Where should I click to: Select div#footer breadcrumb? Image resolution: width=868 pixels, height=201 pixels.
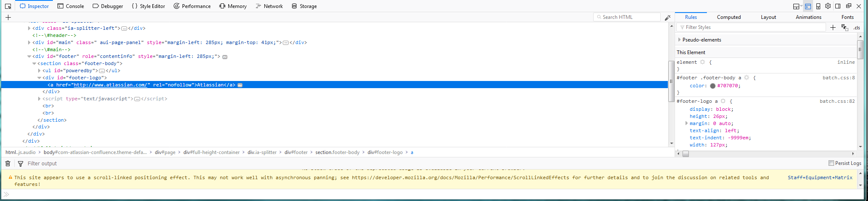(x=296, y=152)
